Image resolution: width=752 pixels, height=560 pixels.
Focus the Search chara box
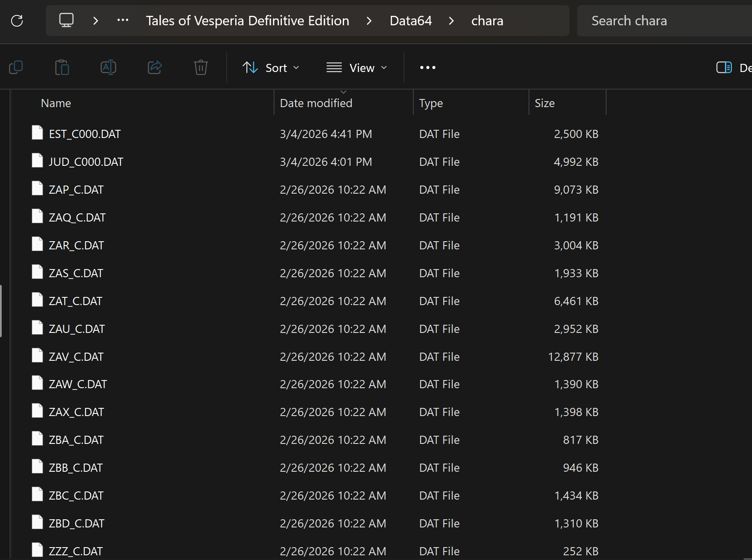tap(664, 21)
